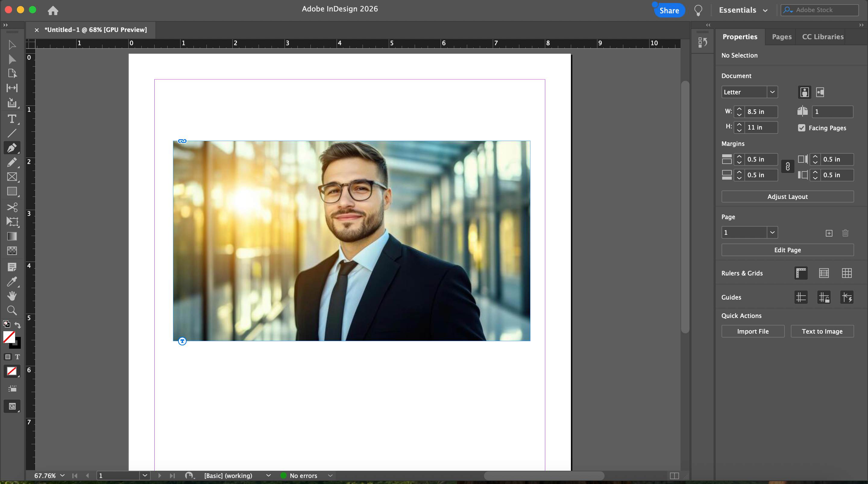This screenshot has width=868, height=484.
Task: Click the Import File button
Action: pos(753,331)
